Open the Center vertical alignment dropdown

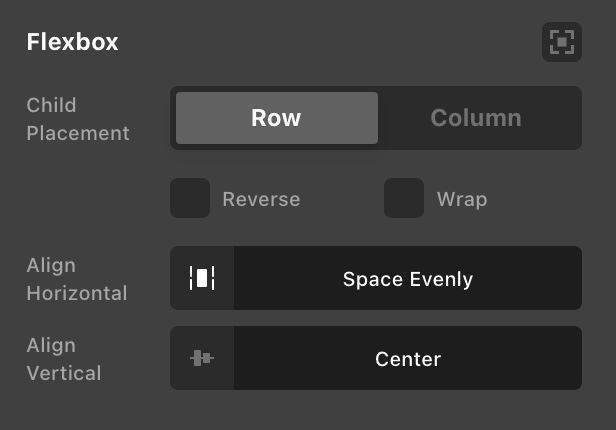(x=408, y=358)
